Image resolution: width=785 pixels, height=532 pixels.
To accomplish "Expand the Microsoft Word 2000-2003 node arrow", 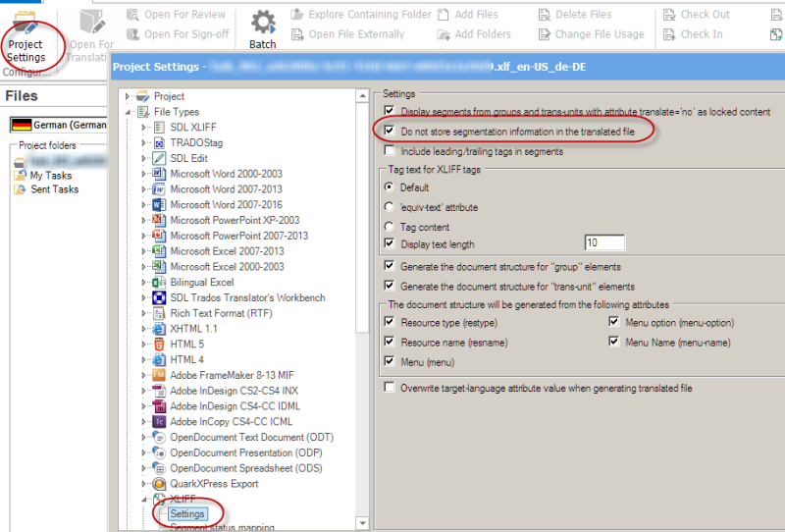I will tap(143, 174).
